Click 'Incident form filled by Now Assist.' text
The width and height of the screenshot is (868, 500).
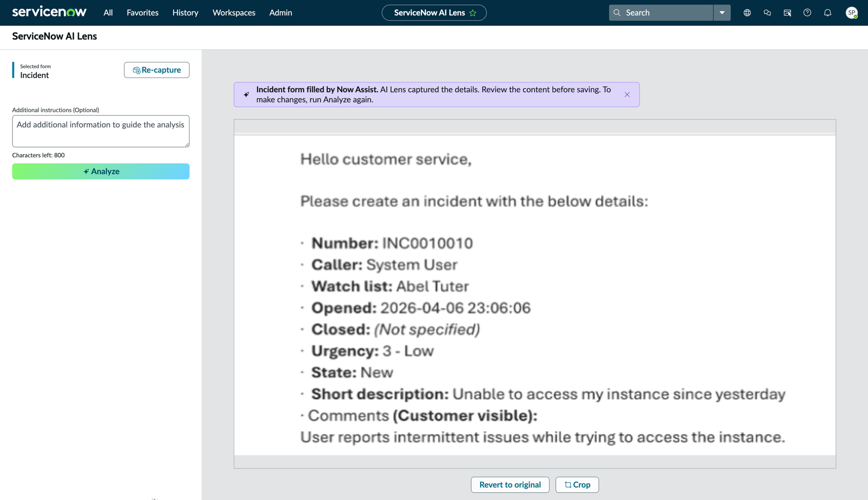pyautogui.click(x=317, y=89)
